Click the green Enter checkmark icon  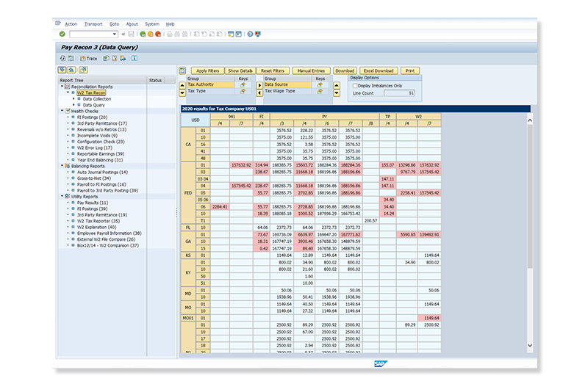pyautogui.click(x=62, y=34)
